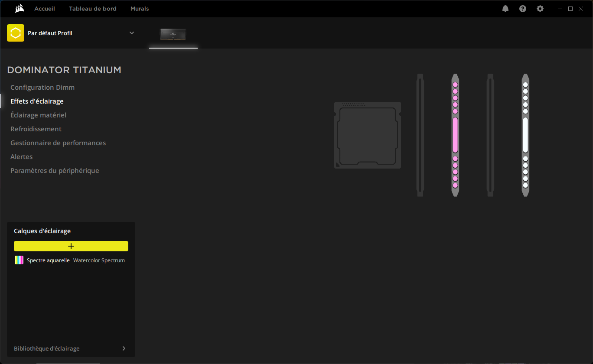Click the DOMINATOR TITANIUM heading
Screen dimensions: 593x364
click(x=64, y=70)
